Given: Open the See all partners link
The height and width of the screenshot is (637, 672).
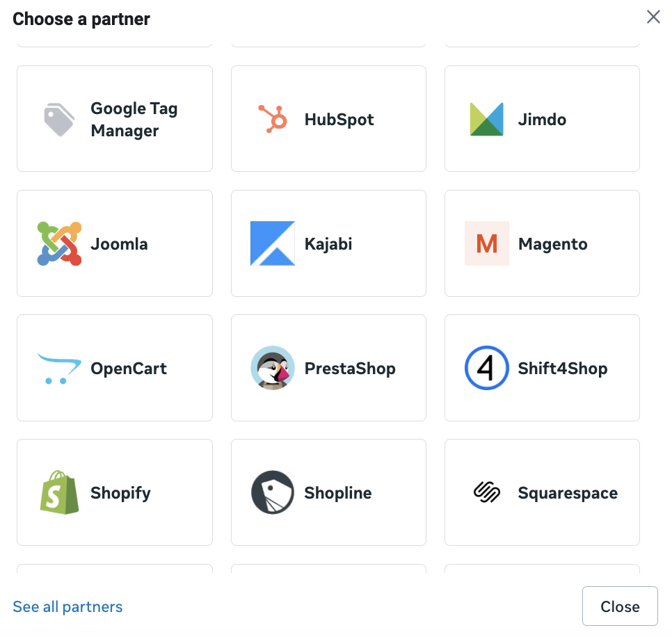Looking at the screenshot, I should click(x=67, y=606).
